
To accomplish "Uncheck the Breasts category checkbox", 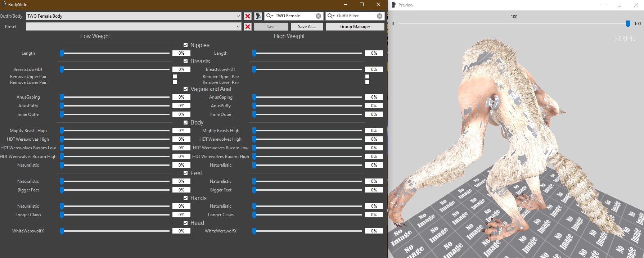I will (186, 61).
